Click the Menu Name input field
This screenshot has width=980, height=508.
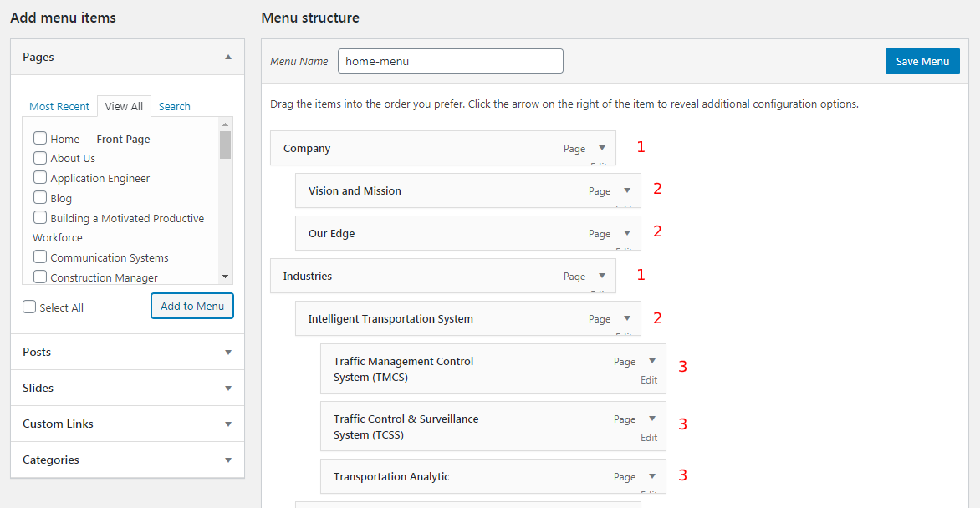pyautogui.click(x=451, y=61)
